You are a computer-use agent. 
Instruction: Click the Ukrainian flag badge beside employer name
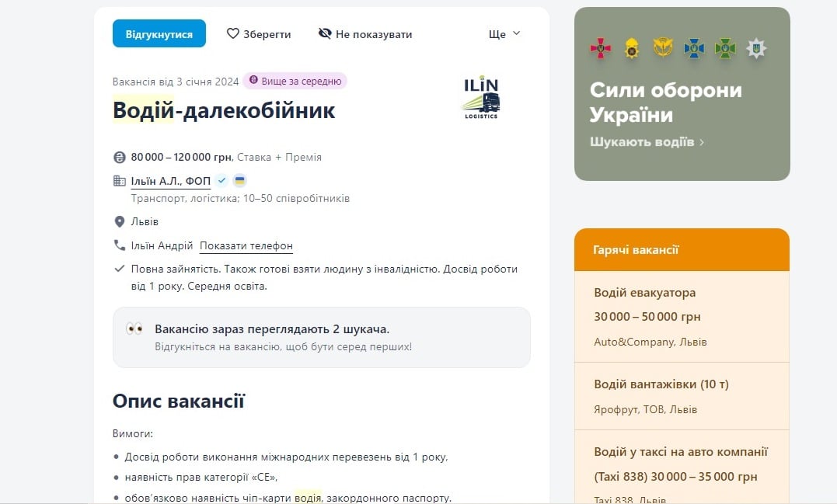(x=239, y=181)
